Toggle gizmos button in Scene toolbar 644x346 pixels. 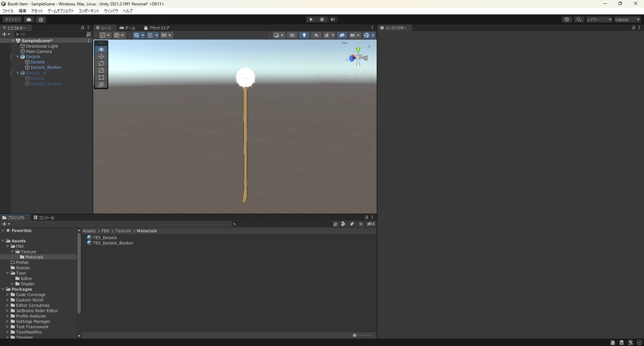[367, 35]
